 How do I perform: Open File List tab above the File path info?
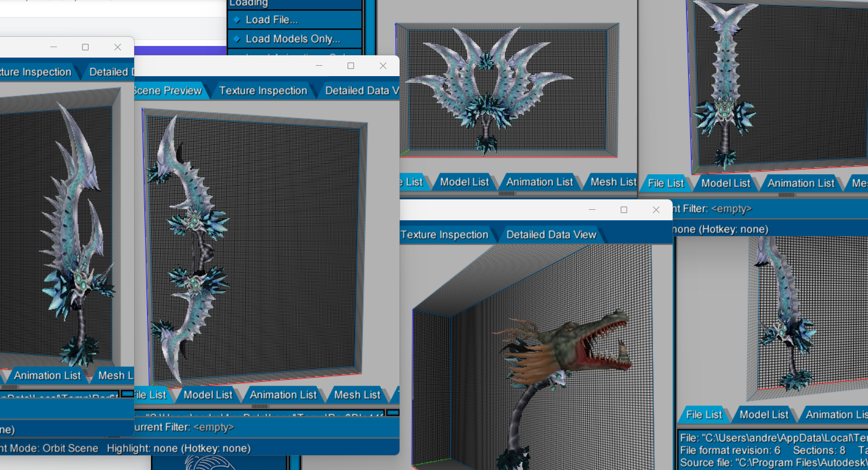click(704, 415)
